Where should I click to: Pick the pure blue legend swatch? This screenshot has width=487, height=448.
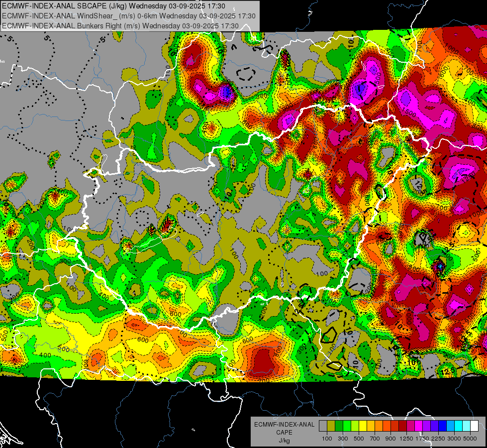[443, 426]
